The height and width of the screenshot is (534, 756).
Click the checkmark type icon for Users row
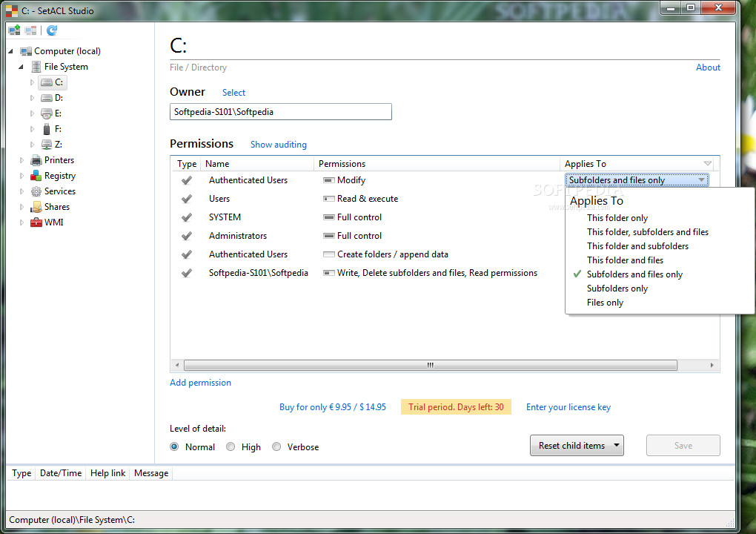(x=187, y=199)
